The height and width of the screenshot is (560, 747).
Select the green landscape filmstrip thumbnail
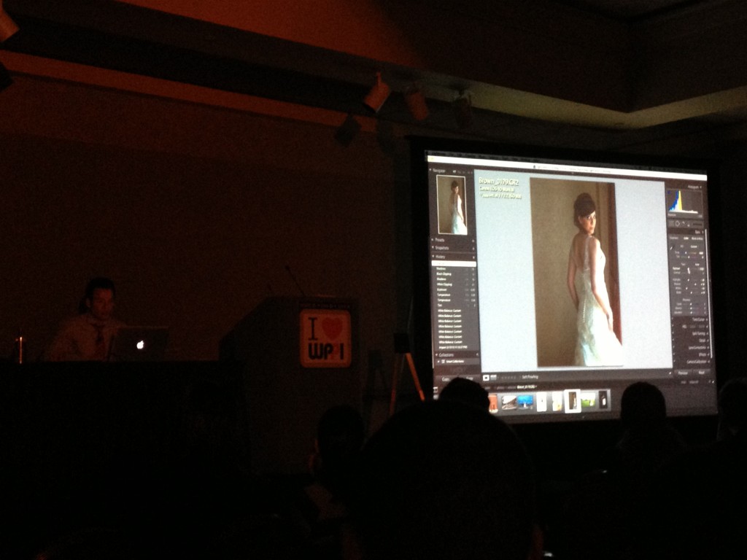[x=588, y=400]
